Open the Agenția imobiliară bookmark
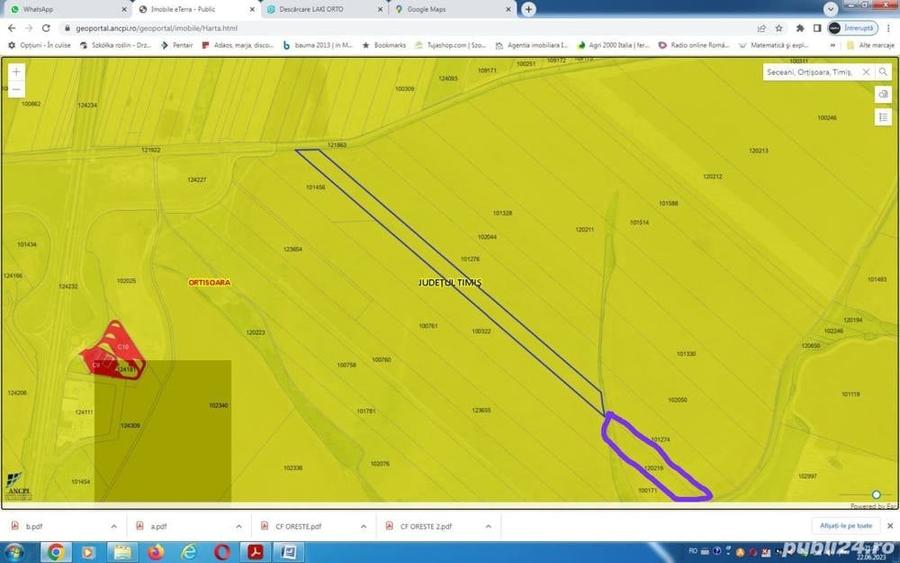Image resolution: width=900 pixels, height=563 pixels. (x=532, y=45)
